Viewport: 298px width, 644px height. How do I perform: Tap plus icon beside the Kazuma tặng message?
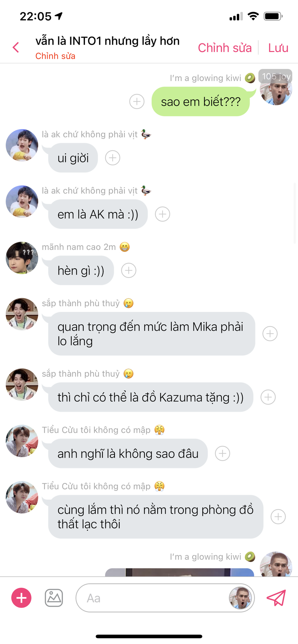[268, 397]
